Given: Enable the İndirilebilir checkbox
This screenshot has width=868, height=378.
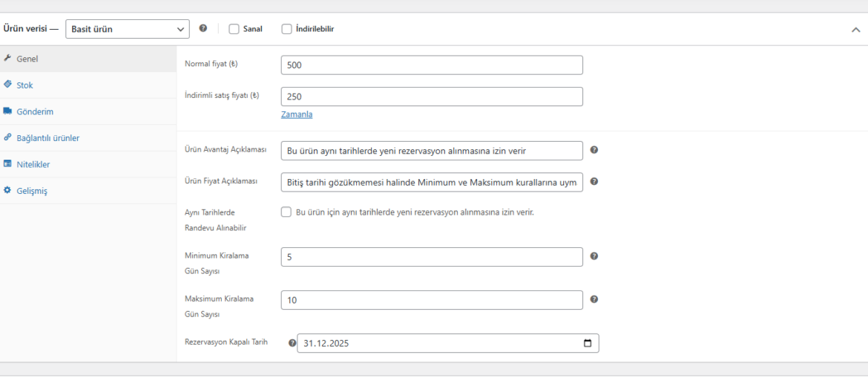Looking at the screenshot, I should (x=287, y=29).
